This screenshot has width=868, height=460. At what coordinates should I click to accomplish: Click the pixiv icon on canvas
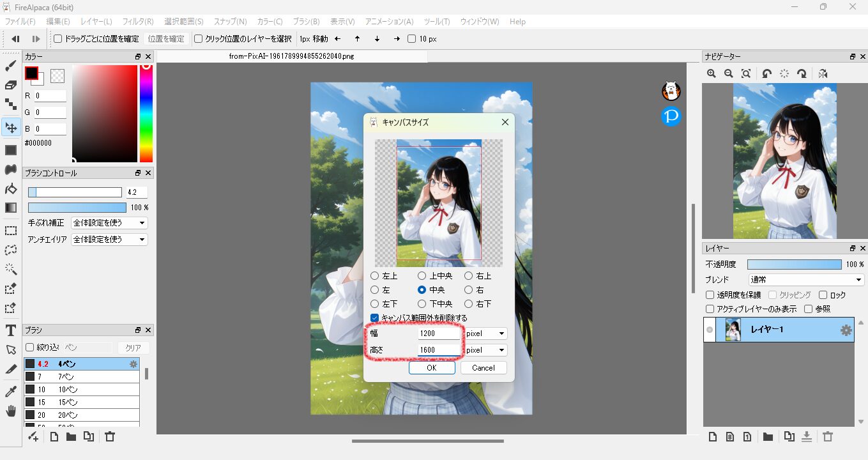tap(671, 116)
